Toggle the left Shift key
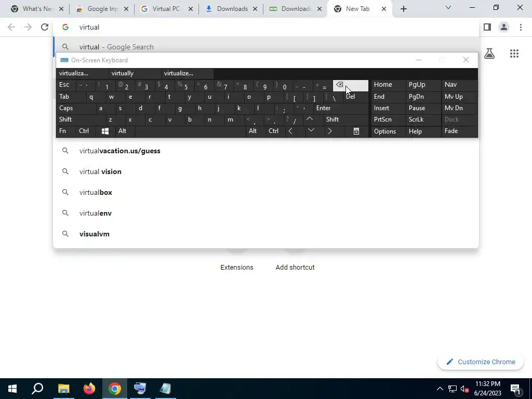 (81, 119)
